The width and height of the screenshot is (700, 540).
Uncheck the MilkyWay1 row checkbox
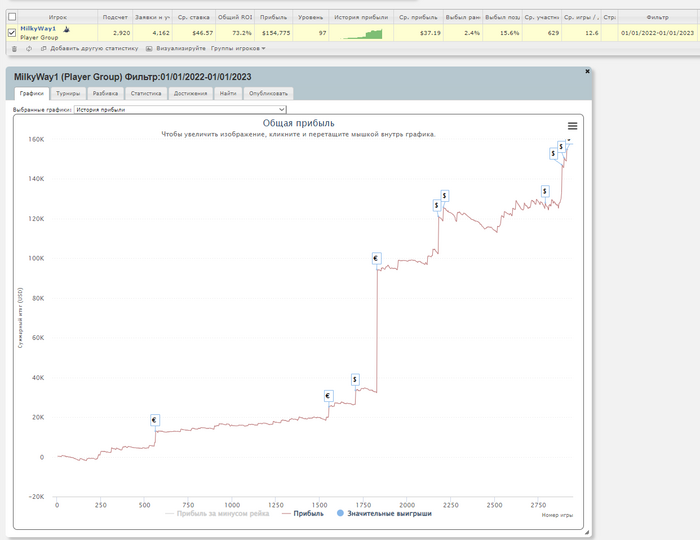click(12, 33)
